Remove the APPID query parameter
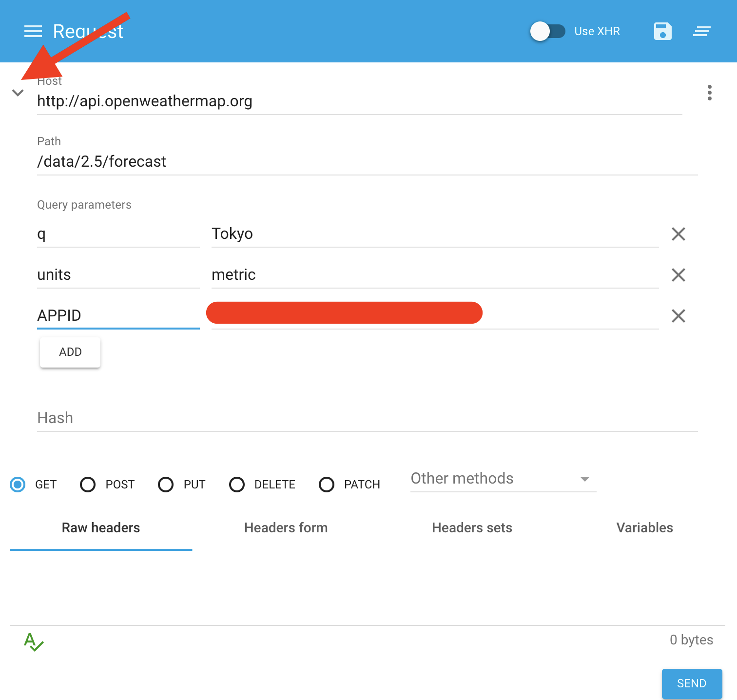The width and height of the screenshot is (737, 700). [x=678, y=316]
